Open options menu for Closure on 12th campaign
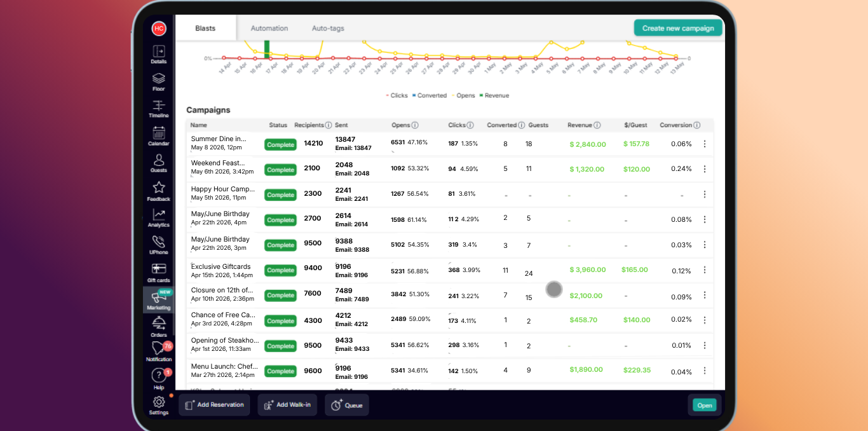 tap(705, 295)
